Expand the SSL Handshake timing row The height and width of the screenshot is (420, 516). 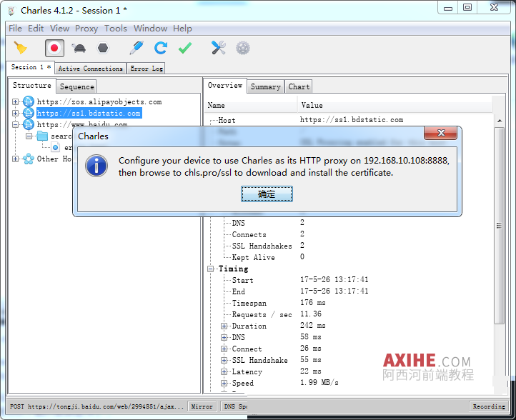pyautogui.click(x=224, y=360)
